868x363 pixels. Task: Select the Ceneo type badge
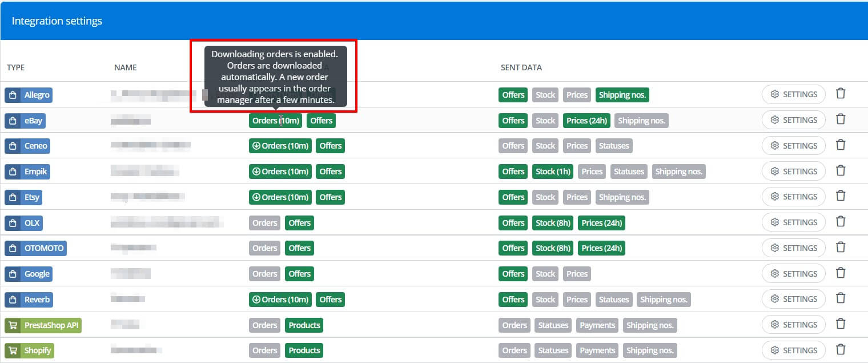pyautogui.click(x=27, y=146)
